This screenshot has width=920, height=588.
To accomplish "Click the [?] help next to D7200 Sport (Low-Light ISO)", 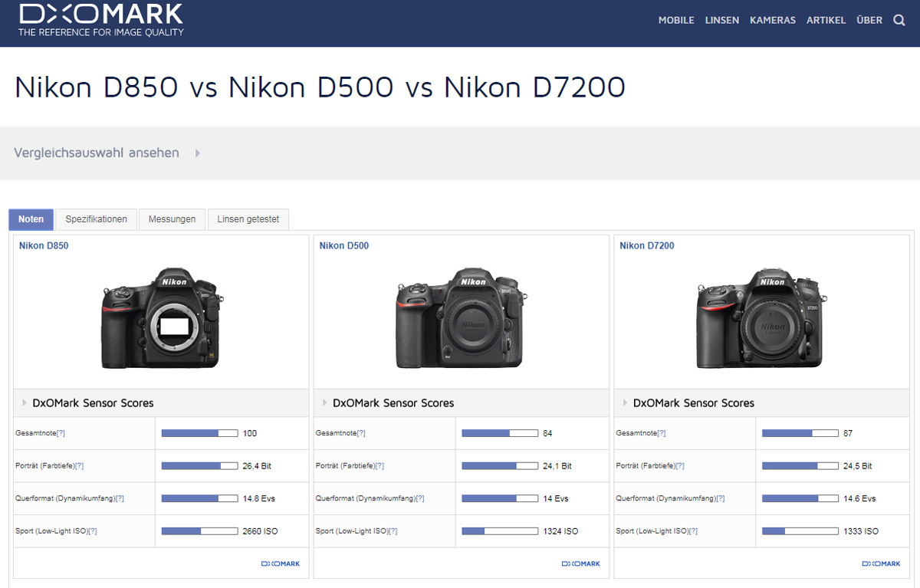I will [x=694, y=531].
